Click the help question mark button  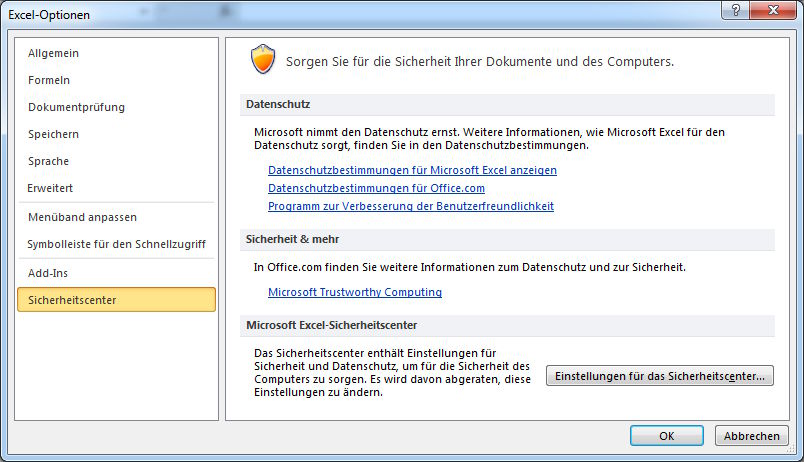coord(736,10)
